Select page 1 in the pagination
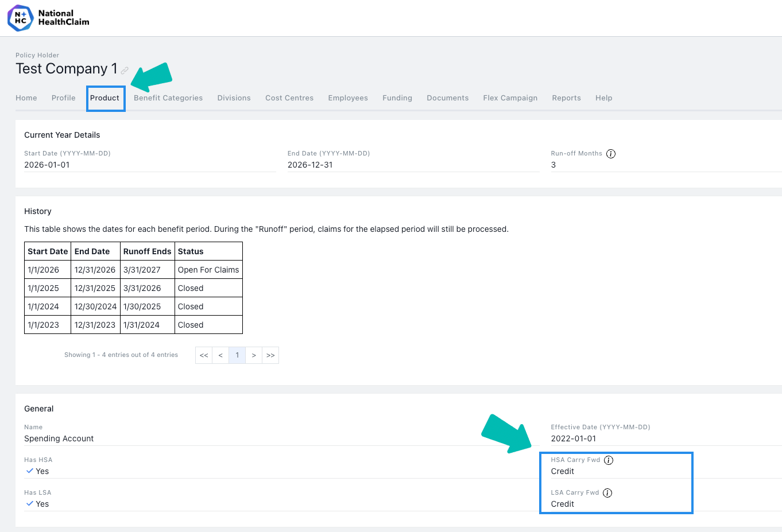 tap(237, 355)
